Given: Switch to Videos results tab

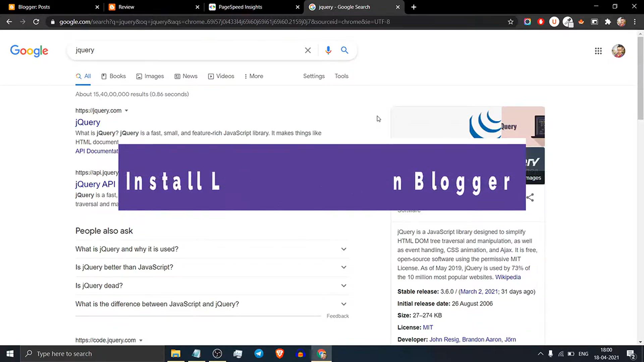Looking at the screenshot, I should click(221, 76).
